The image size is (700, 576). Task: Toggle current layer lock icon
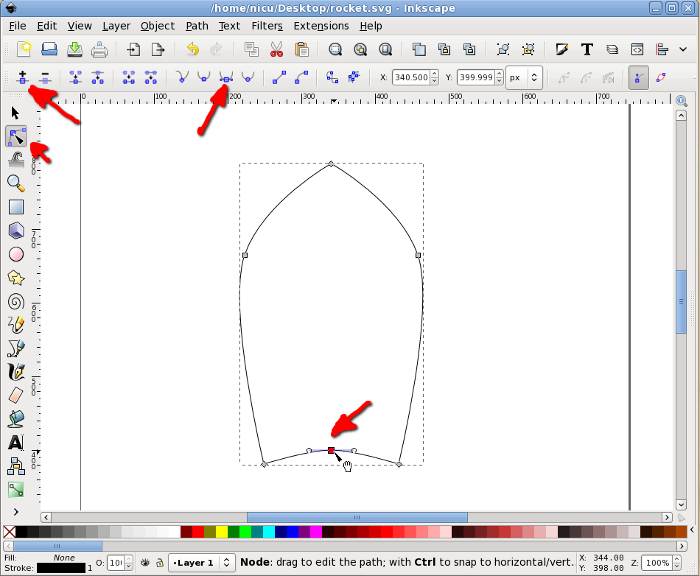(x=160, y=563)
